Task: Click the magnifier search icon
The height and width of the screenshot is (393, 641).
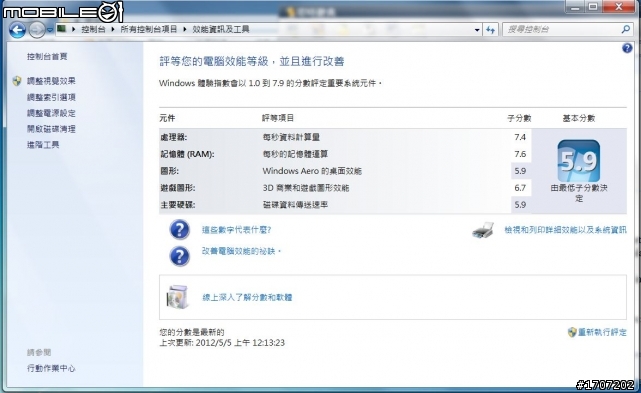Action: pyautogui.click(x=625, y=29)
